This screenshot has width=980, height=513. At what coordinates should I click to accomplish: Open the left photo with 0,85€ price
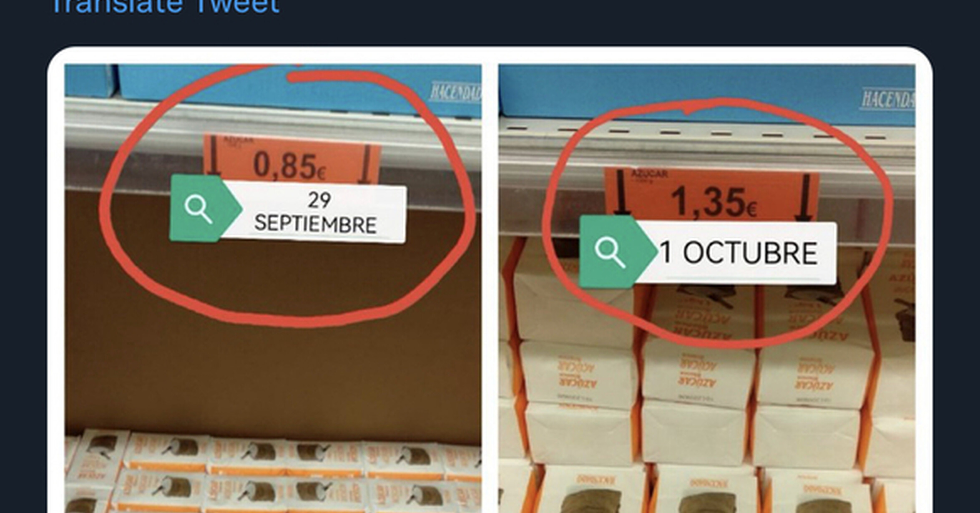pos(273,289)
